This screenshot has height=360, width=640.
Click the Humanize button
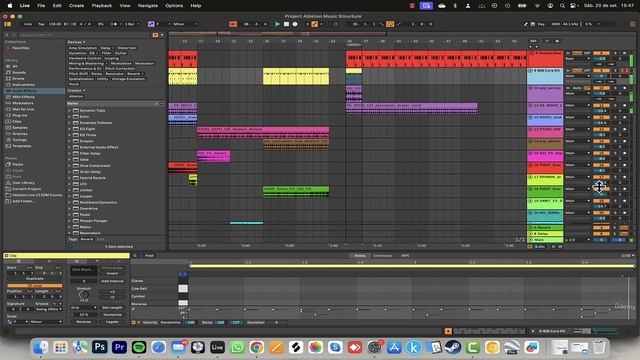coord(112,315)
